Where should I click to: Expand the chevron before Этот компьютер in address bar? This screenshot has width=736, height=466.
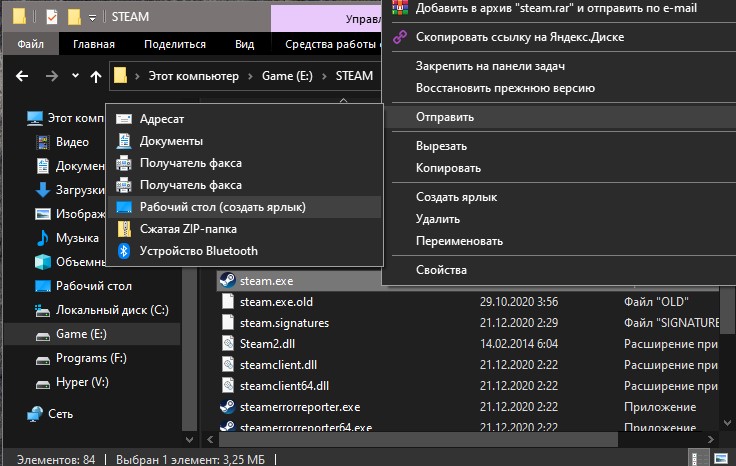click(138, 76)
